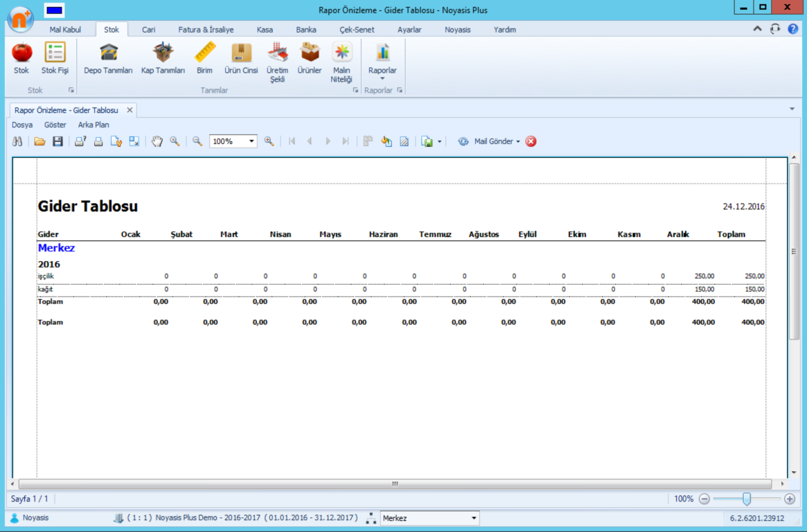Go to last page arrow

click(346, 141)
